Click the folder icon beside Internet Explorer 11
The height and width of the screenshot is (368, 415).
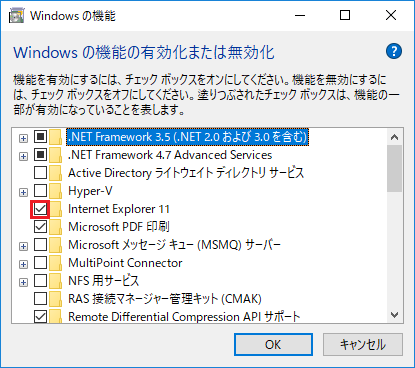[x=56, y=209]
